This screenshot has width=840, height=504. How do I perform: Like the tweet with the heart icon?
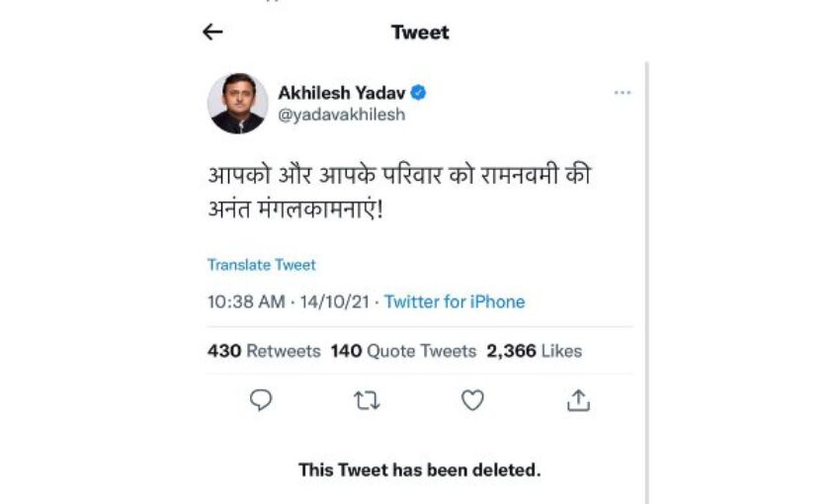pyautogui.click(x=472, y=399)
